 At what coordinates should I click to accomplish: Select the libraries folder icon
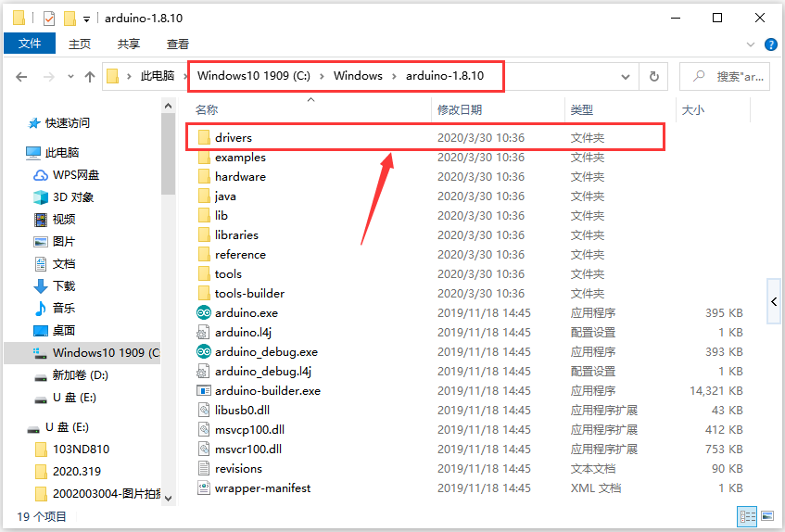click(x=204, y=235)
